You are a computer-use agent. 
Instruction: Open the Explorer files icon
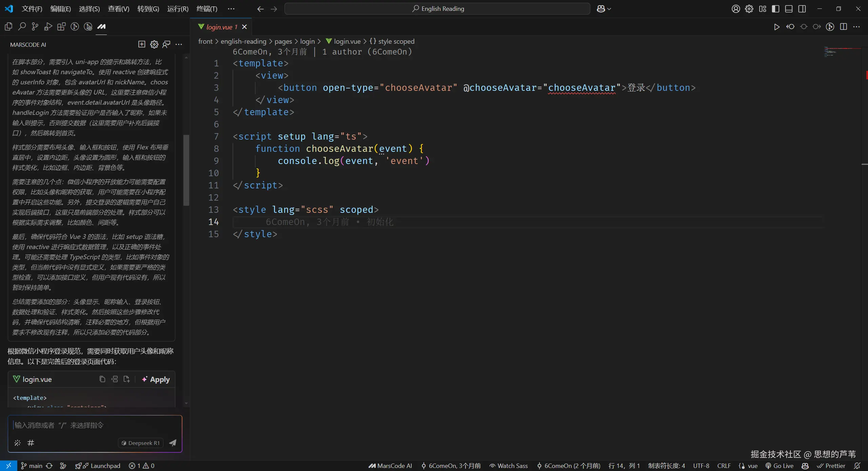(9, 26)
